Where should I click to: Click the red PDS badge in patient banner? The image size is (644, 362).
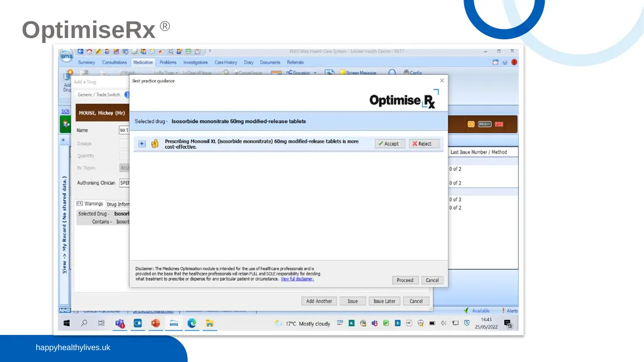(x=499, y=124)
